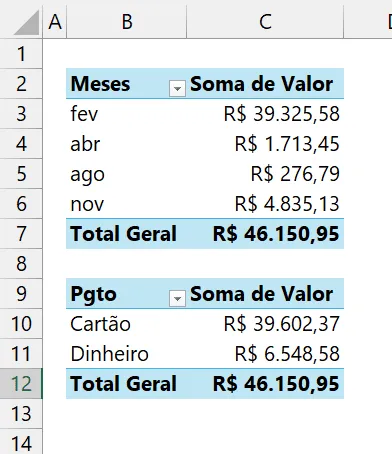Select row 1 header
The width and height of the screenshot is (392, 454).
click(x=21, y=54)
